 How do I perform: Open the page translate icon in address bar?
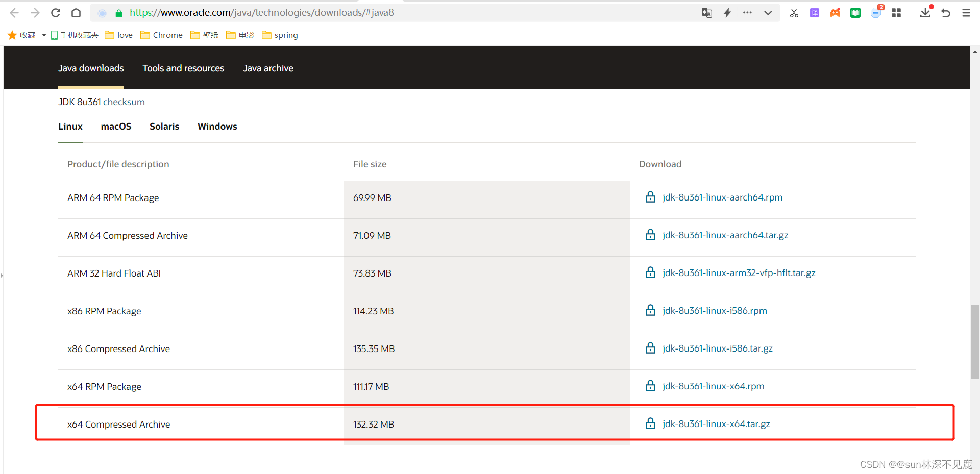pyautogui.click(x=707, y=13)
